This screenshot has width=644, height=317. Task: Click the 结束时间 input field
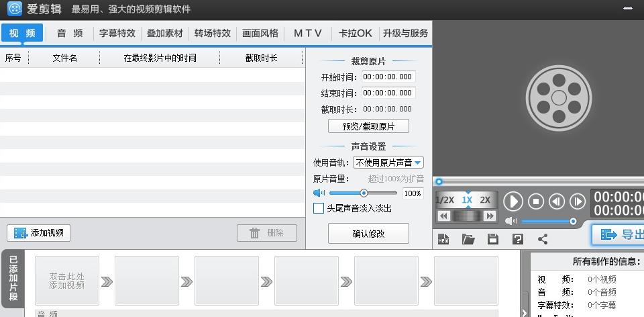pyautogui.click(x=388, y=93)
